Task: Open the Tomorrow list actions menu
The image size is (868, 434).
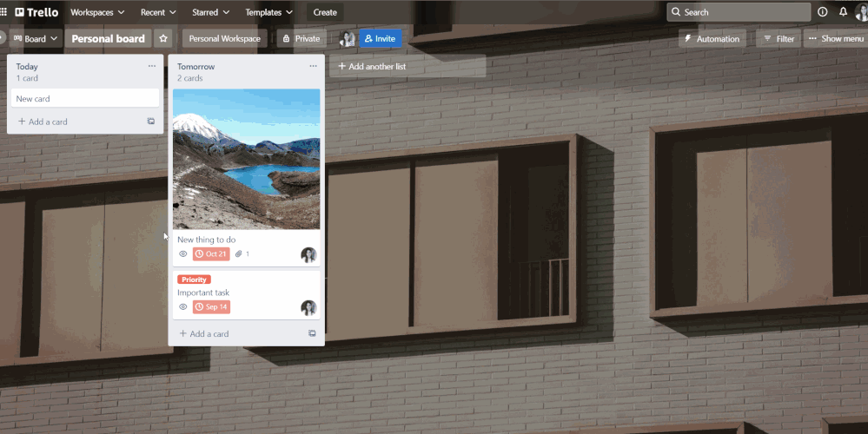Action: (x=313, y=66)
